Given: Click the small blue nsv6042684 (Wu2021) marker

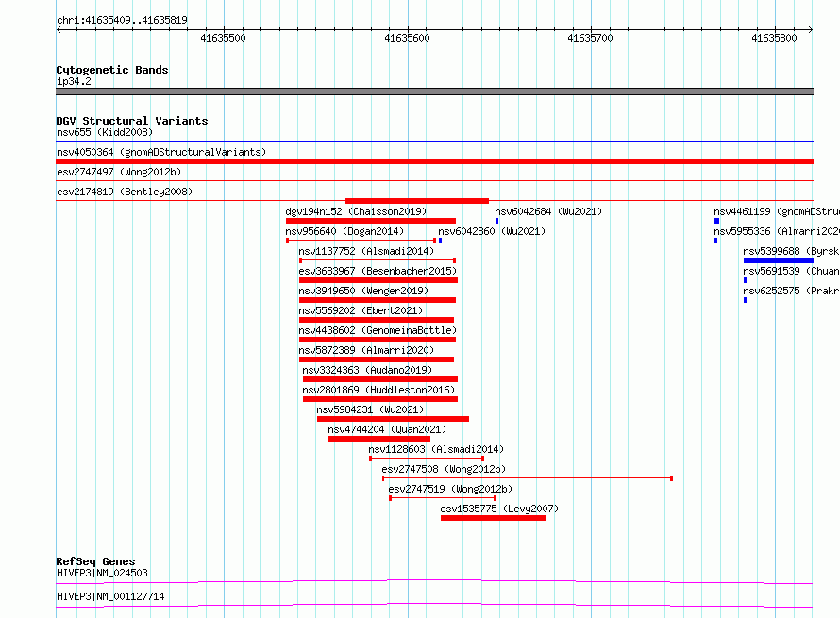Looking at the screenshot, I should tap(497, 221).
